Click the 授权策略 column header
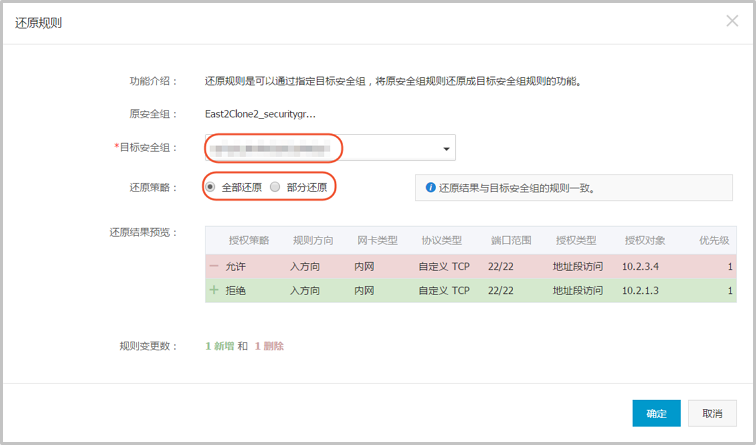Image resolution: width=756 pixels, height=445 pixels. 248,241
